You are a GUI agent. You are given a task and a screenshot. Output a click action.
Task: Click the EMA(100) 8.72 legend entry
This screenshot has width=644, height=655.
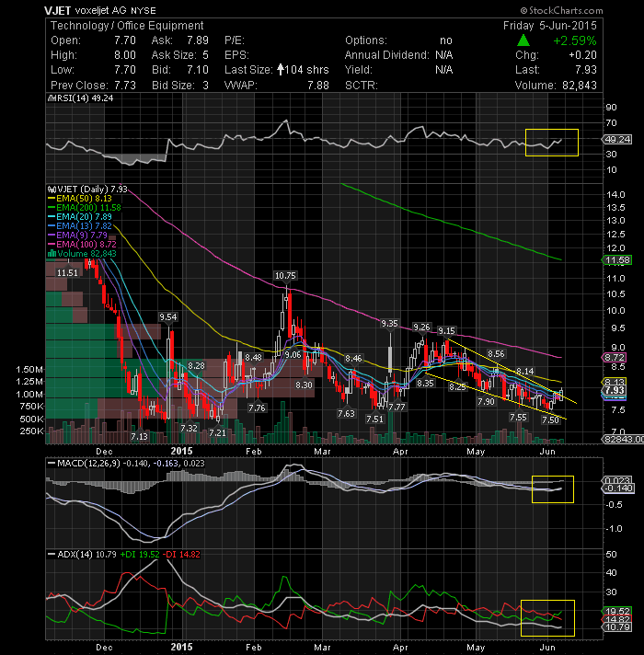pos(82,245)
